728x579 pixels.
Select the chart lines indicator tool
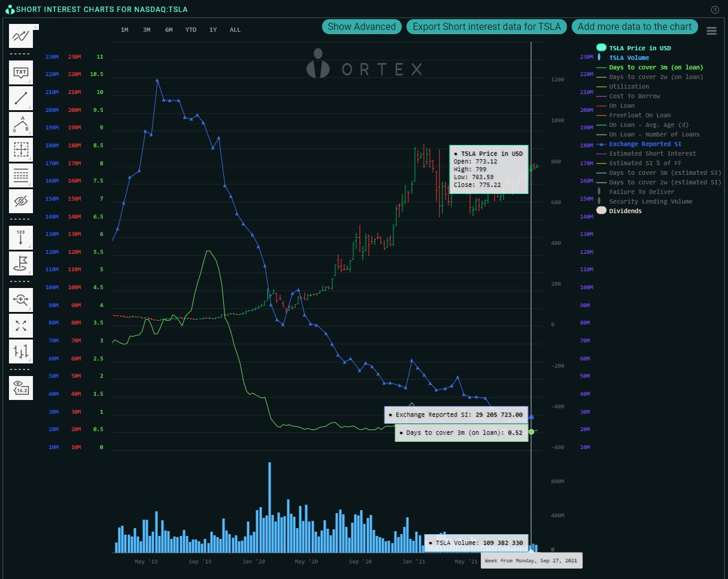click(x=21, y=36)
